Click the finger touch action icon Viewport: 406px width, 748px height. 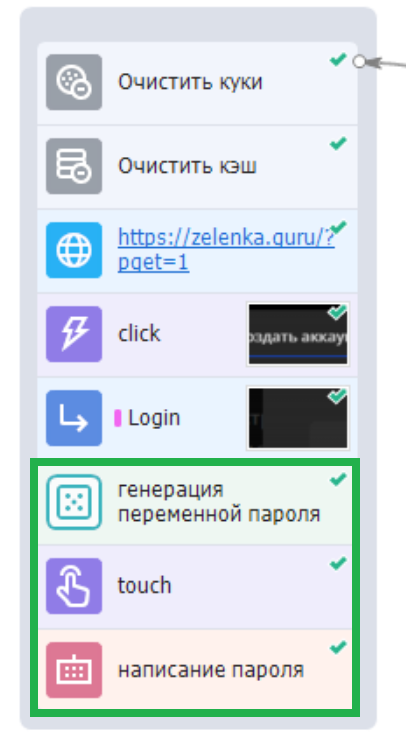point(74,586)
